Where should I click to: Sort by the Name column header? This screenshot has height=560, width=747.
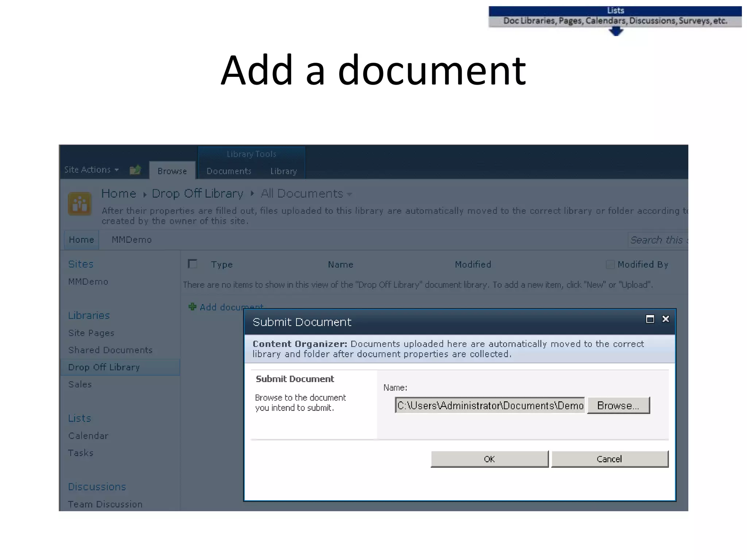click(x=341, y=264)
